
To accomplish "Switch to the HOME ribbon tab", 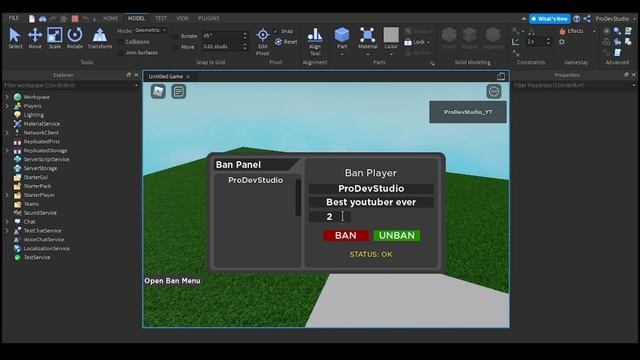I will 110,18.
